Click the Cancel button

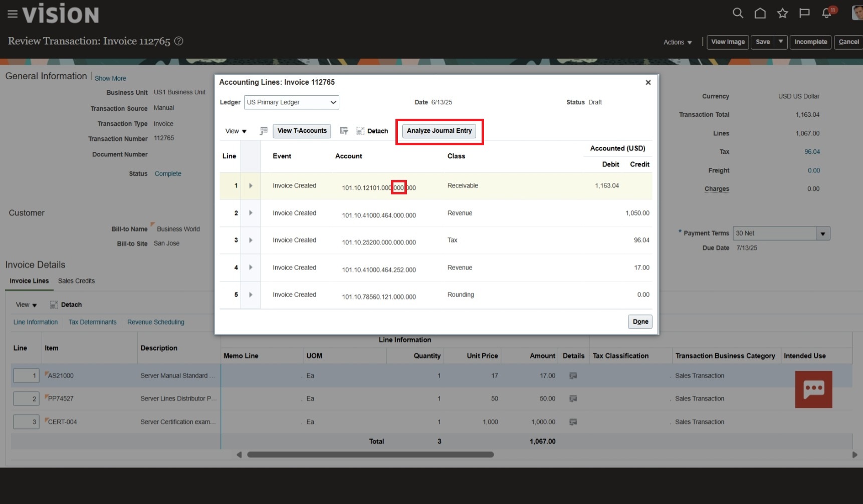(848, 42)
